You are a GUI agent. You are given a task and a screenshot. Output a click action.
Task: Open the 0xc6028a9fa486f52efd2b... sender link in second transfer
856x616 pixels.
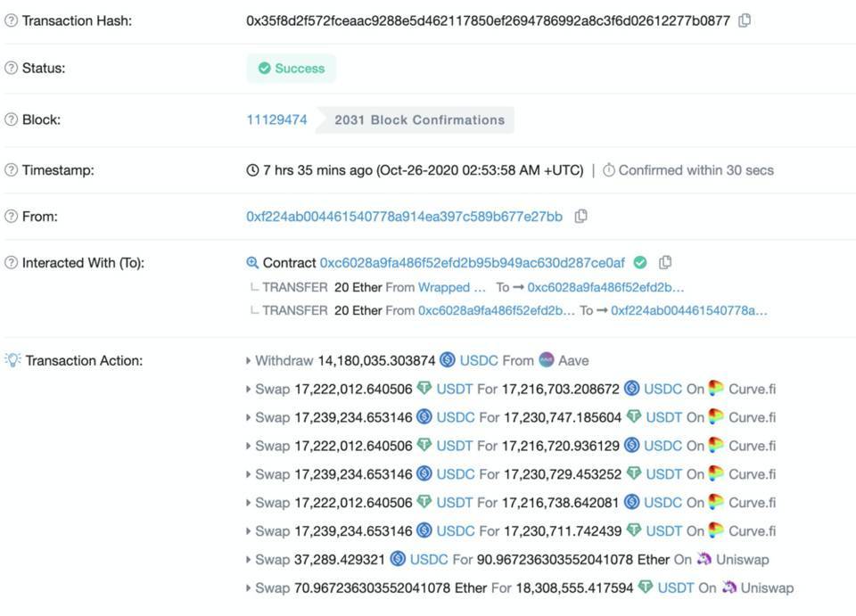click(x=497, y=310)
